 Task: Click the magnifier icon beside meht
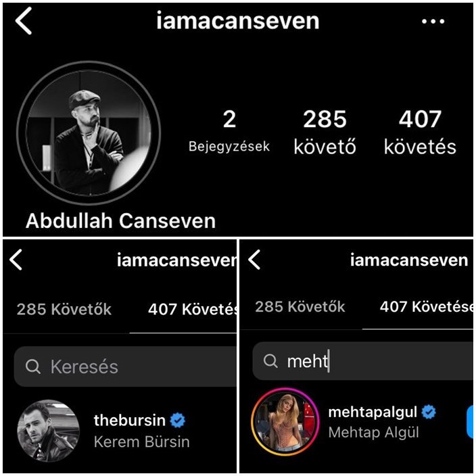click(x=270, y=361)
